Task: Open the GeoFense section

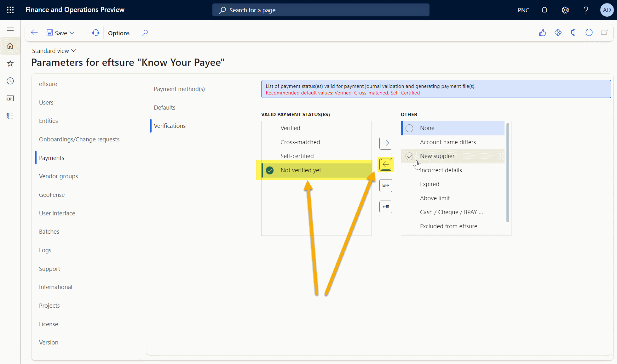Action: [x=52, y=195]
